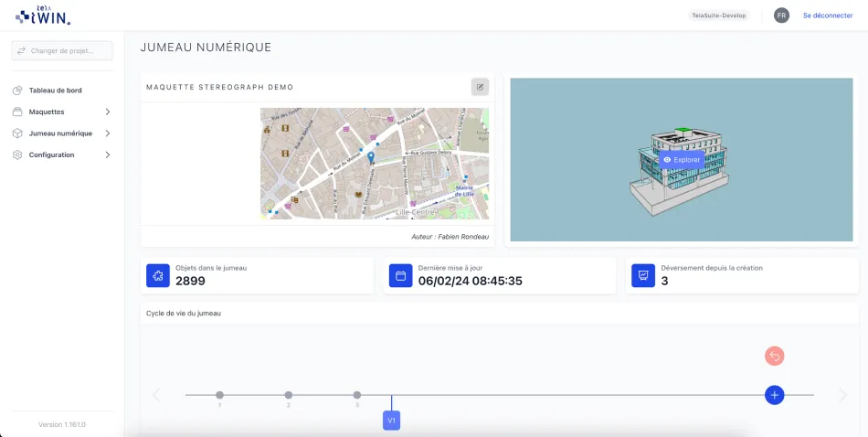
Task: Click the red undo arrow icon
Action: click(774, 357)
